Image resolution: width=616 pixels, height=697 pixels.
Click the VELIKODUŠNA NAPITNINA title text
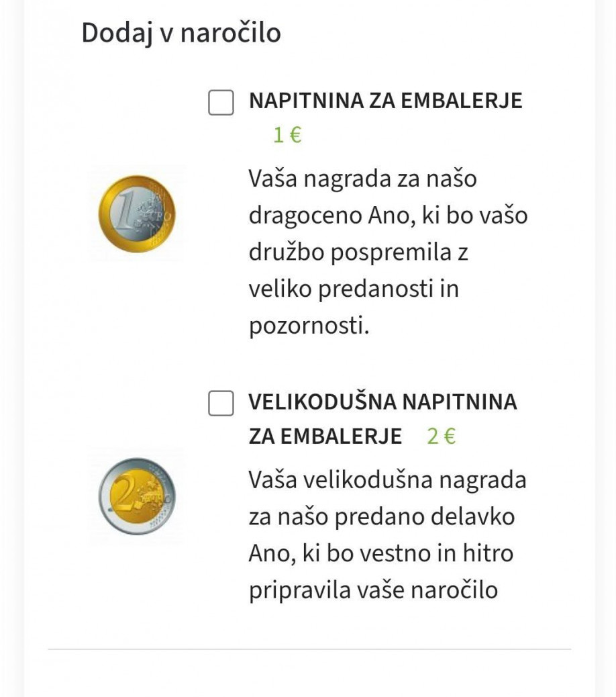[382, 402]
